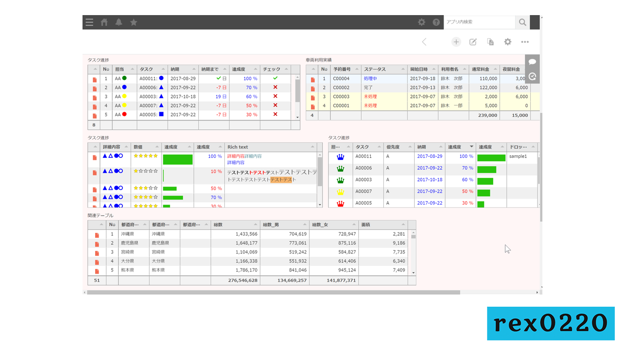Open the three-dot more options menu
The width and height of the screenshot is (644, 362).
(x=525, y=42)
